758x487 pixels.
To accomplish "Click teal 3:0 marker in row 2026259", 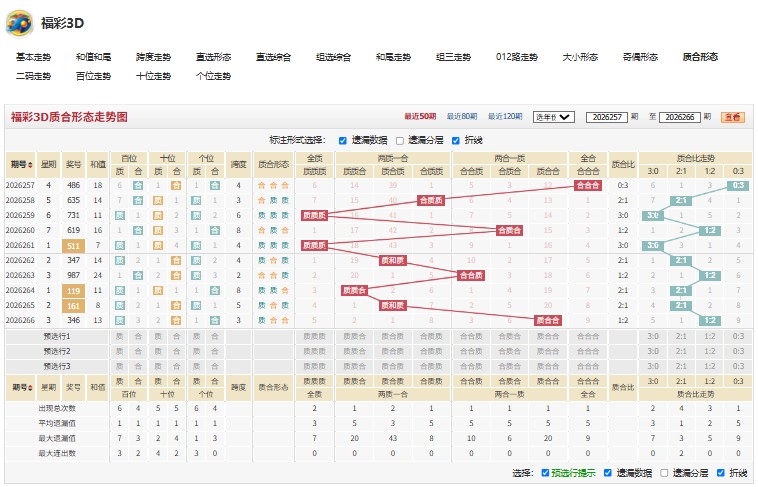I will tap(653, 215).
